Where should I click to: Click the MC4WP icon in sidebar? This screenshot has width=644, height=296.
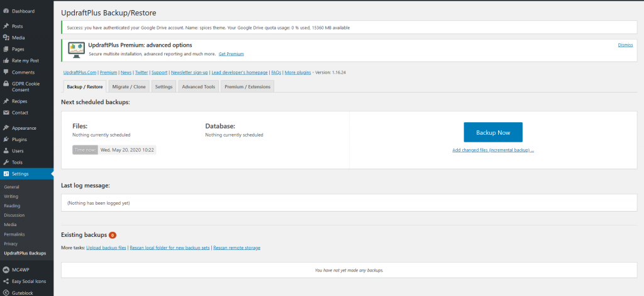[x=6, y=270]
